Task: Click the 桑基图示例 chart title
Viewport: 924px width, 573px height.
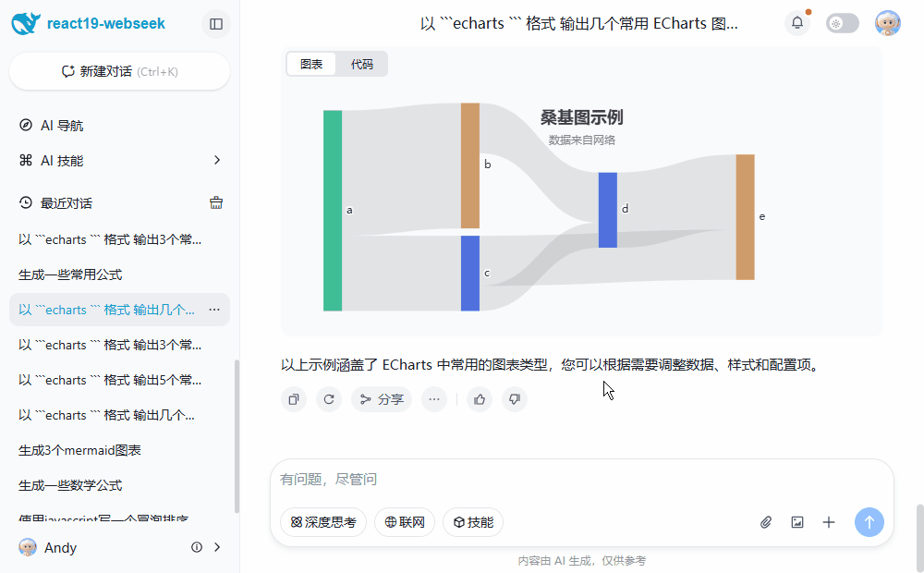Action: (581, 117)
